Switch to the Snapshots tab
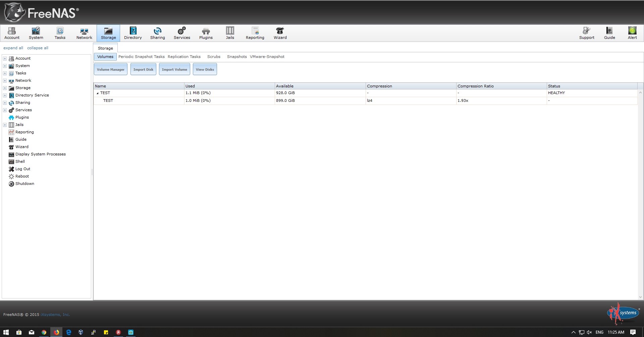The image size is (644, 337). point(237,57)
